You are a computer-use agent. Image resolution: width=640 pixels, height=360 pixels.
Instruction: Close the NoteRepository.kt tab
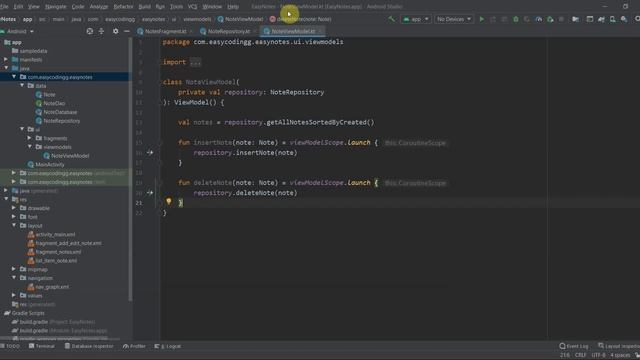255,31
